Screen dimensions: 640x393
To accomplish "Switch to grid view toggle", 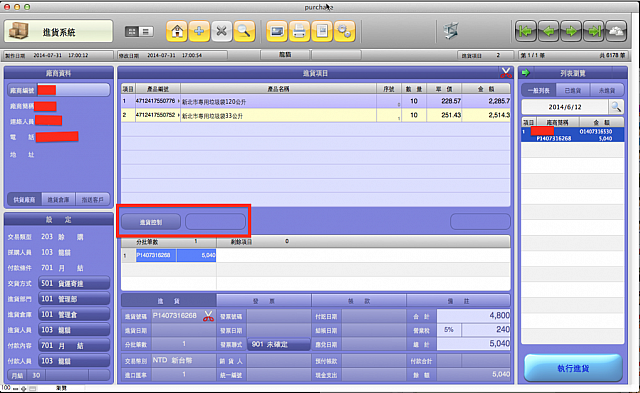I will (x=132, y=31).
